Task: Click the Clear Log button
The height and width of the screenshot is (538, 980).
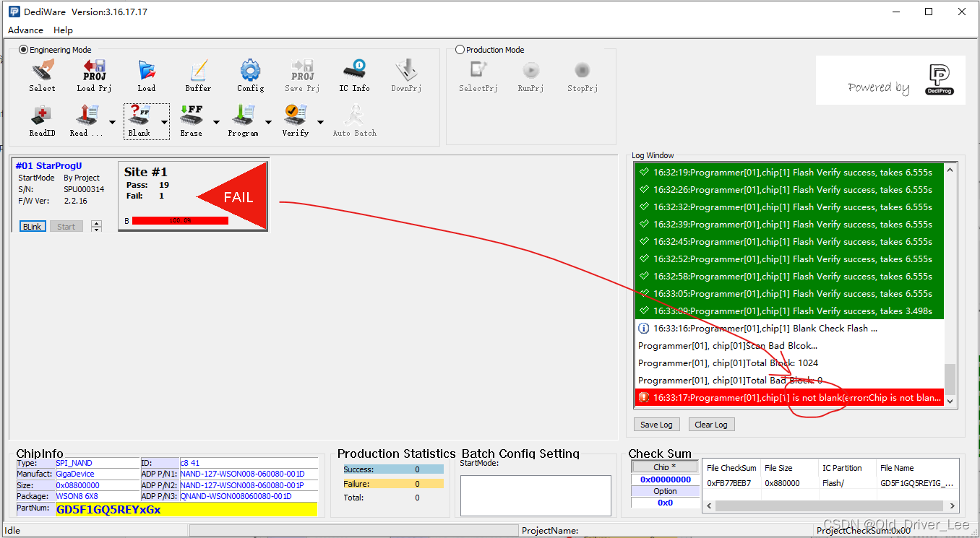Action: click(x=711, y=425)
